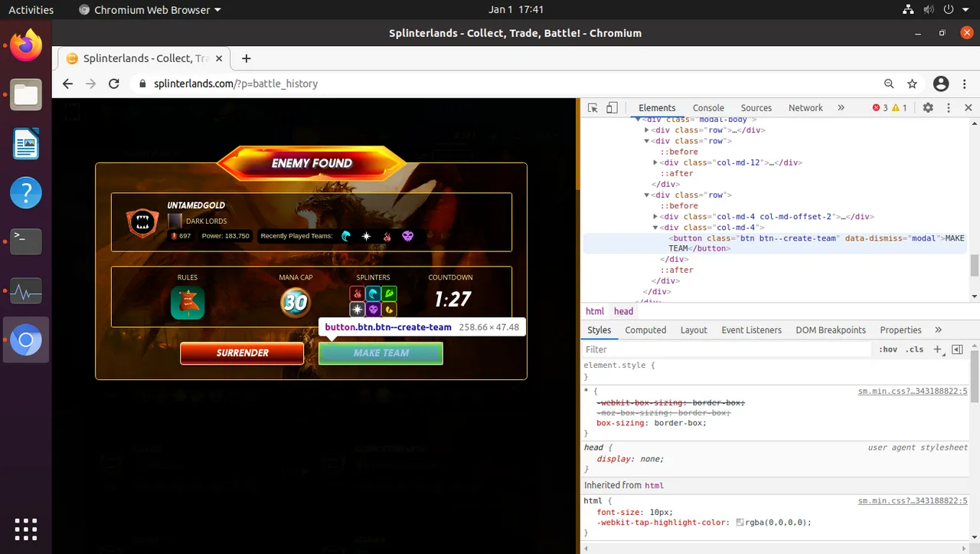Viewport: 980px width, 554px height.
Task: Open the sm.min.css link by html rule
Action: (x=913, y=500)
